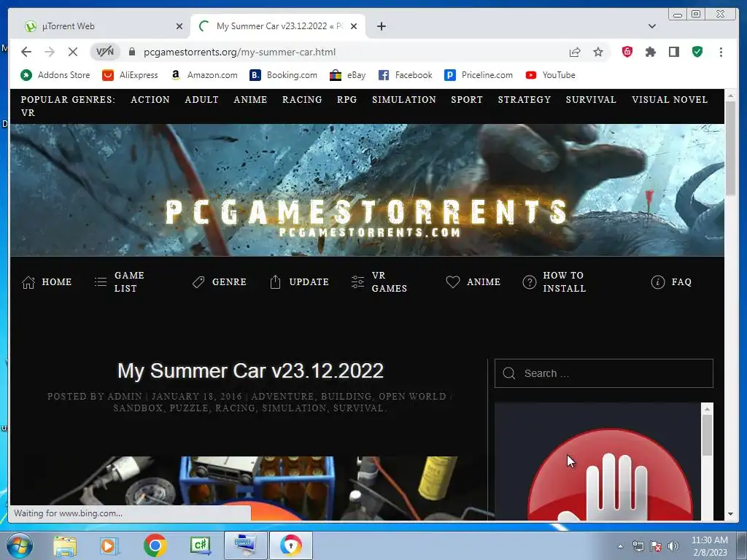The width and height of the screenshot is (747, 560).
Task: Click the pcgamestorrents.org address bar
Action: coord(239,52)
